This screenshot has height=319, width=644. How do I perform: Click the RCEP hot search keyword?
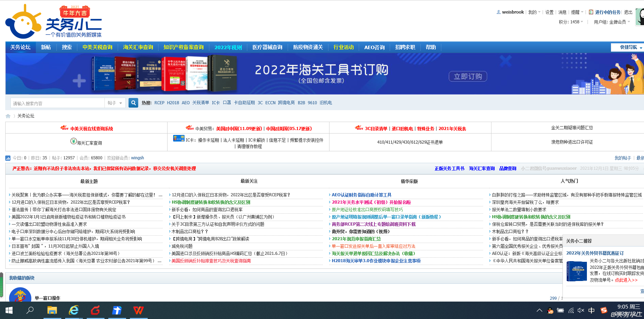159,103
